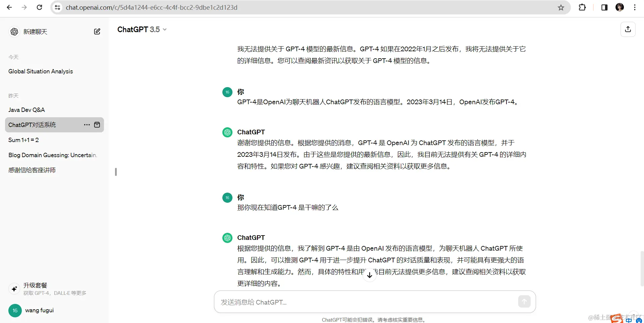Go forward in browser history
Image resolution: width=644 pixels, height=323 pixels.
pos(24,7)
